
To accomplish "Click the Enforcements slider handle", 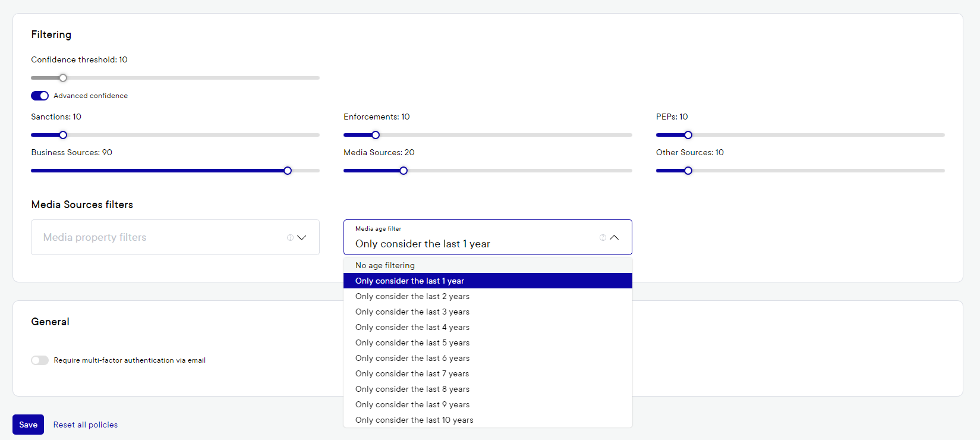I will [376, 135].
